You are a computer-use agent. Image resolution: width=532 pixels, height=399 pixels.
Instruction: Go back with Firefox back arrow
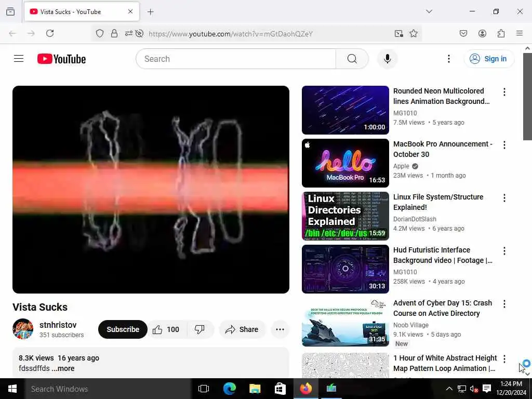[12, 33]
